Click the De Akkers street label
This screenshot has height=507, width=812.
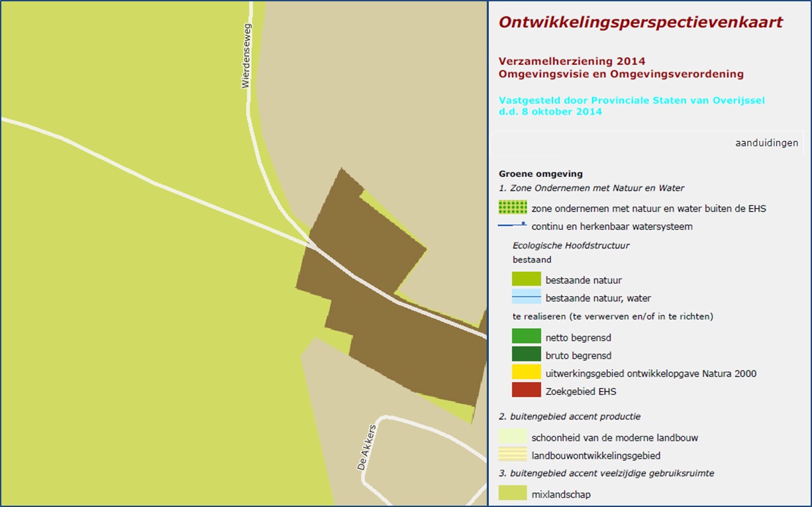[x=367, y=447]
